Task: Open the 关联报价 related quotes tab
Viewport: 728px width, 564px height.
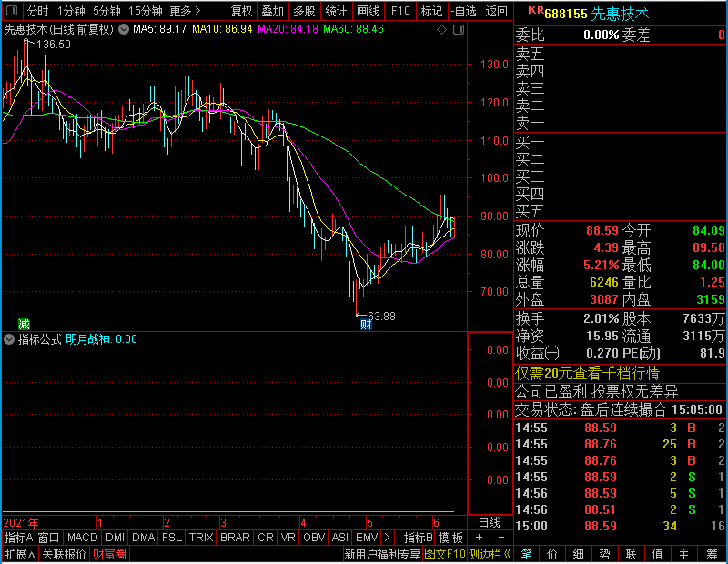Action: (64, 554)
